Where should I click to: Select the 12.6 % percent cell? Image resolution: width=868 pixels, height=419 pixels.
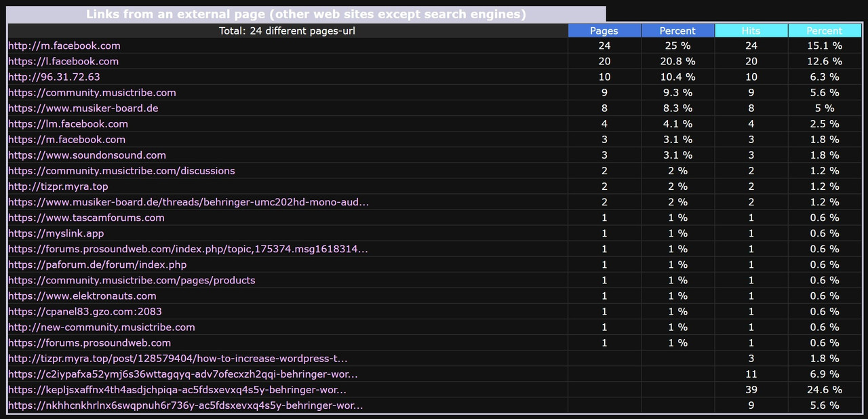(x=825, y=61)
